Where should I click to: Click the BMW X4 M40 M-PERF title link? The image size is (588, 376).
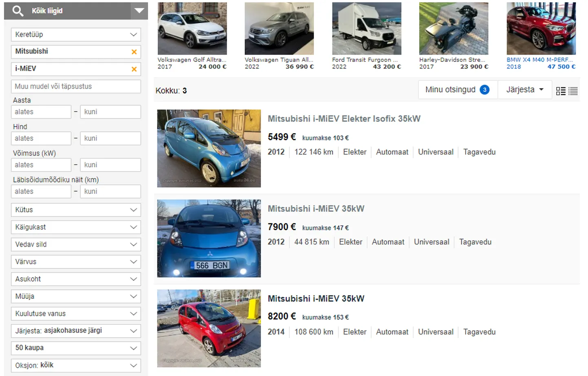pyautogui.click(x=540, y=60)
